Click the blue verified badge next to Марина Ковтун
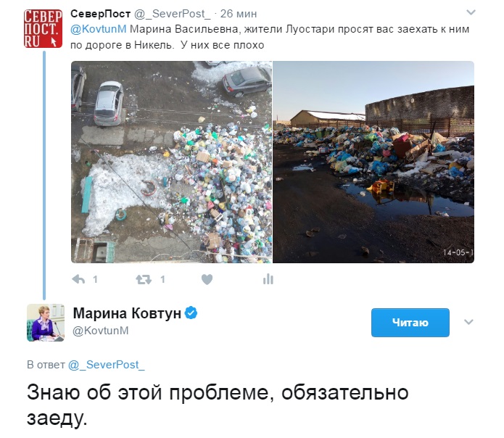 [191, 313]
